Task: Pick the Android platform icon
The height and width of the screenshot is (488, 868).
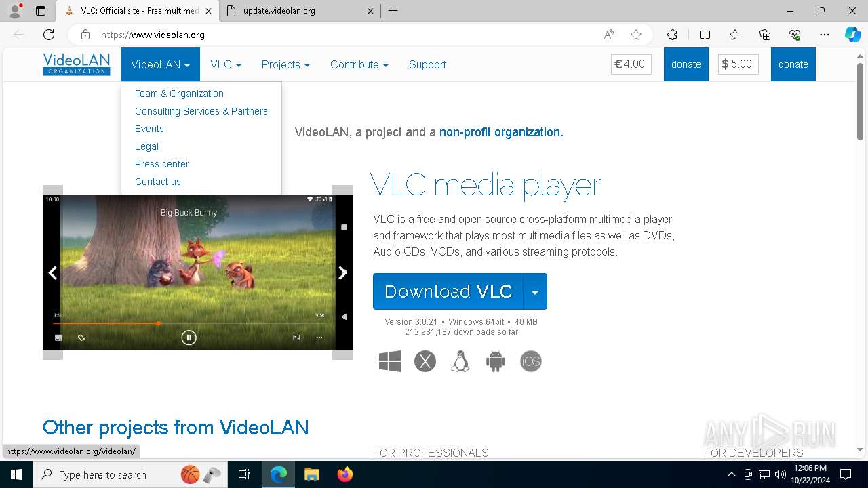Action: pyautogui.click(x=496, y=361)
